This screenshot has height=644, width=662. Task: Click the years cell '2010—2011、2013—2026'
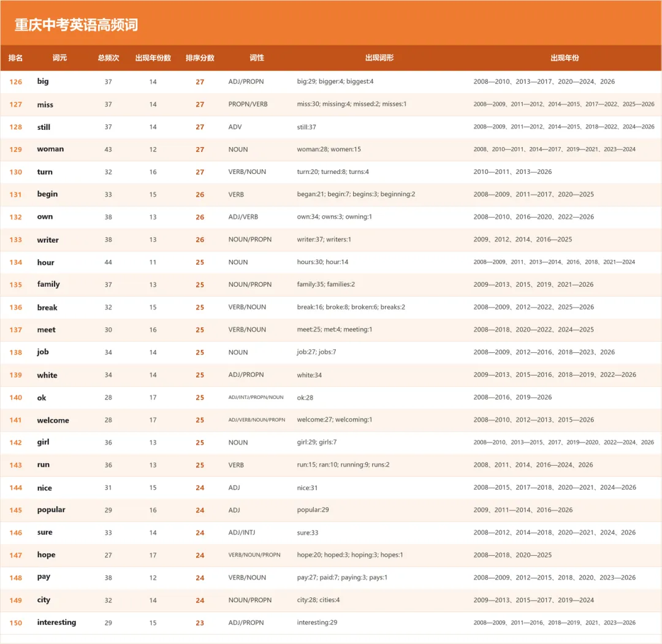(512, 172)
